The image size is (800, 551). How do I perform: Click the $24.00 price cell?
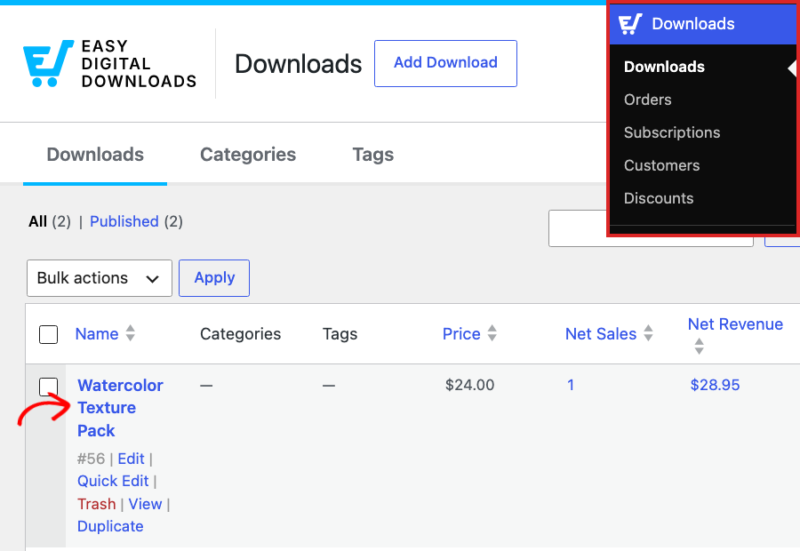(x=469, y=385)
